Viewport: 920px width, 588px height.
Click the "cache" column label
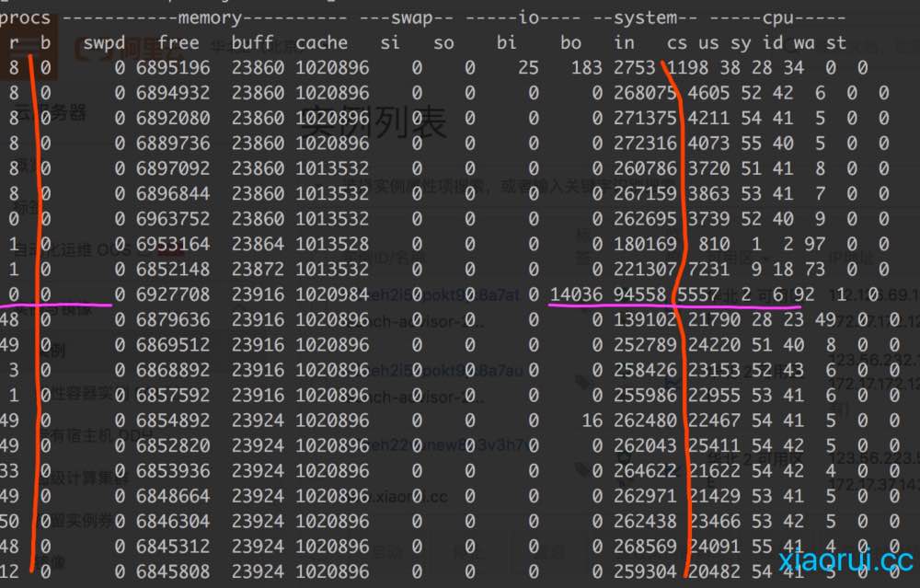coord(321,42)
